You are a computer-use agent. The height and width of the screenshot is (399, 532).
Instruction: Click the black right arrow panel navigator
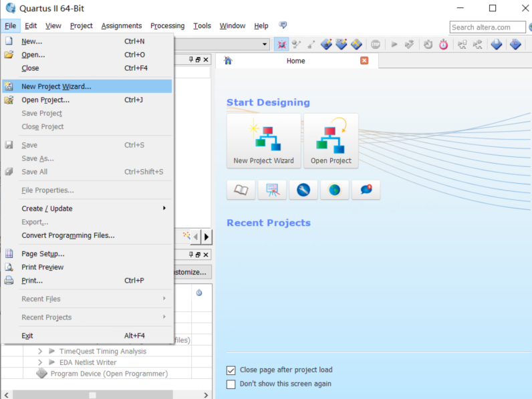click(x=207, y=237)
